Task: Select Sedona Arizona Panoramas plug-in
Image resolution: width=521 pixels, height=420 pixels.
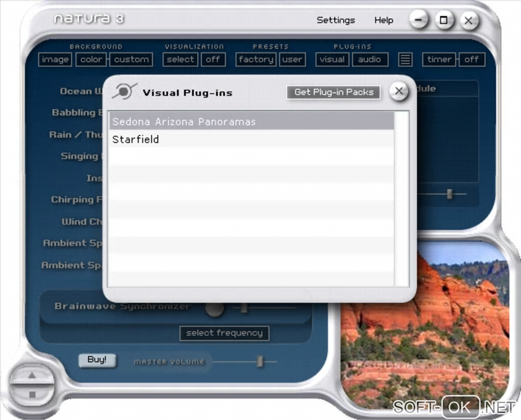Action: pos(251,121)
